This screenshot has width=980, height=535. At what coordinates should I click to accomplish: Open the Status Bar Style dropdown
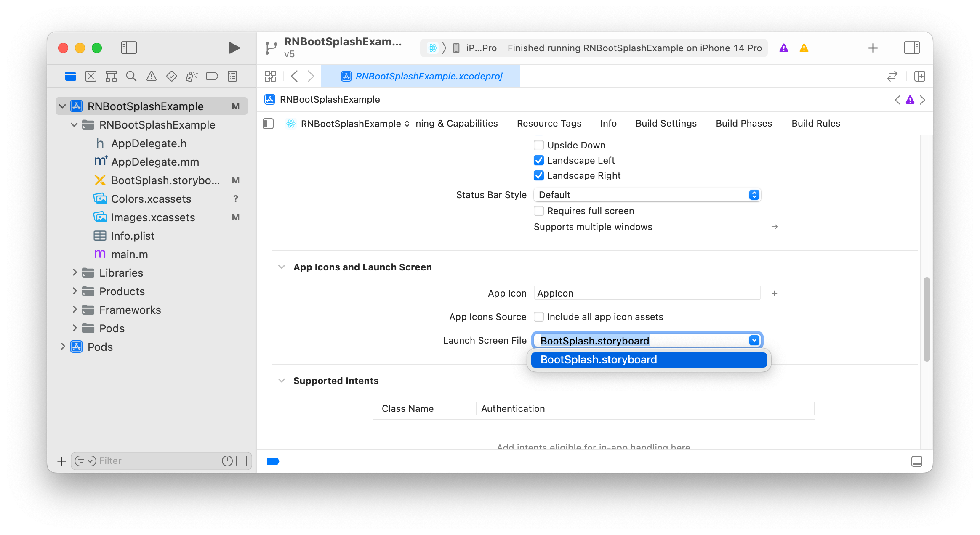point(647,195)
